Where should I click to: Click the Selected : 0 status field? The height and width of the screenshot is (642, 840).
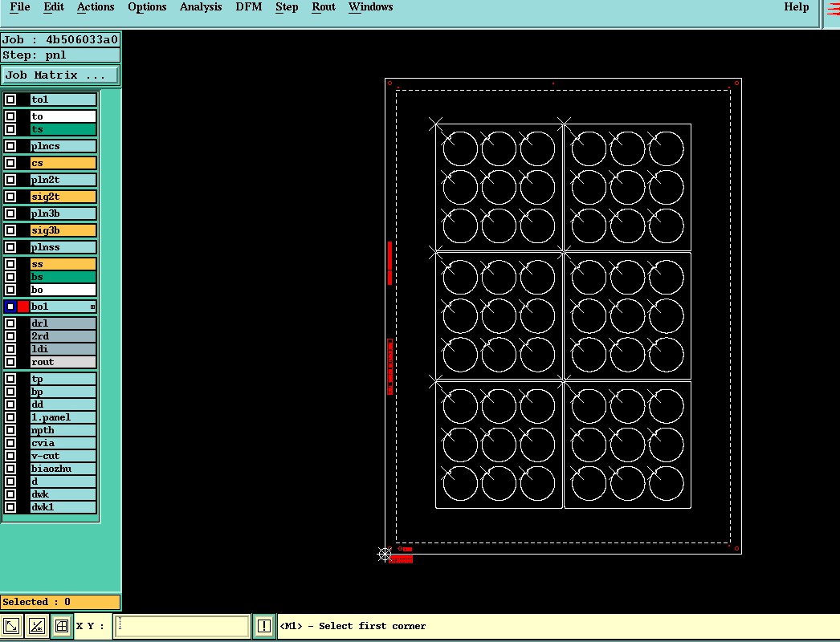tap(60, 602)
